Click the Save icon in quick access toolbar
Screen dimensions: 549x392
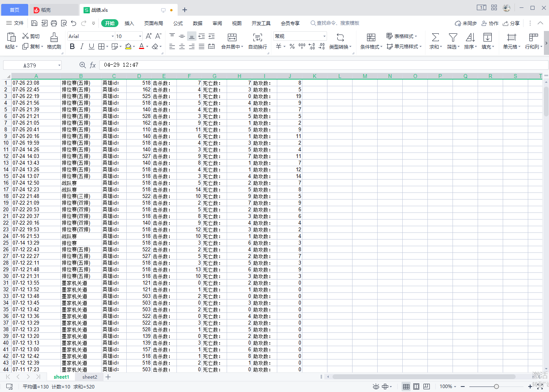coord(34,23)
